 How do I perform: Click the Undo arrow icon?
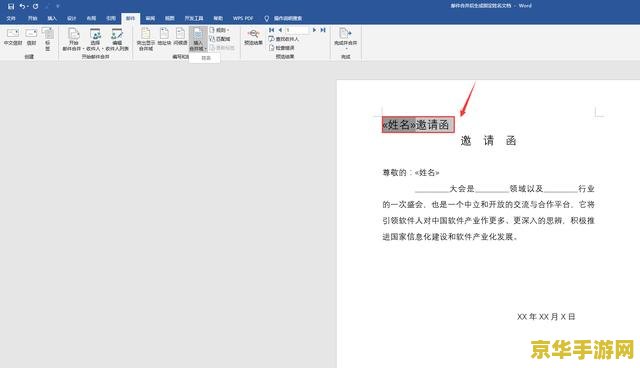pos(22,6)
